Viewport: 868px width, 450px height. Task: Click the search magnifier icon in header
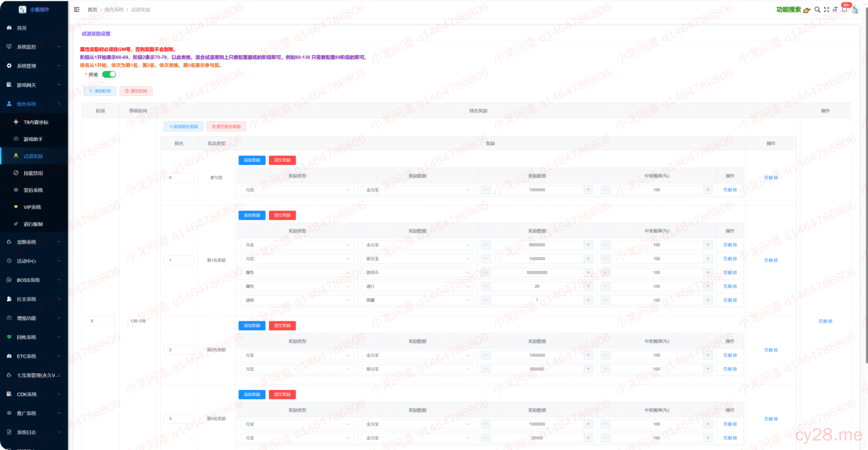tap(817, 10)
